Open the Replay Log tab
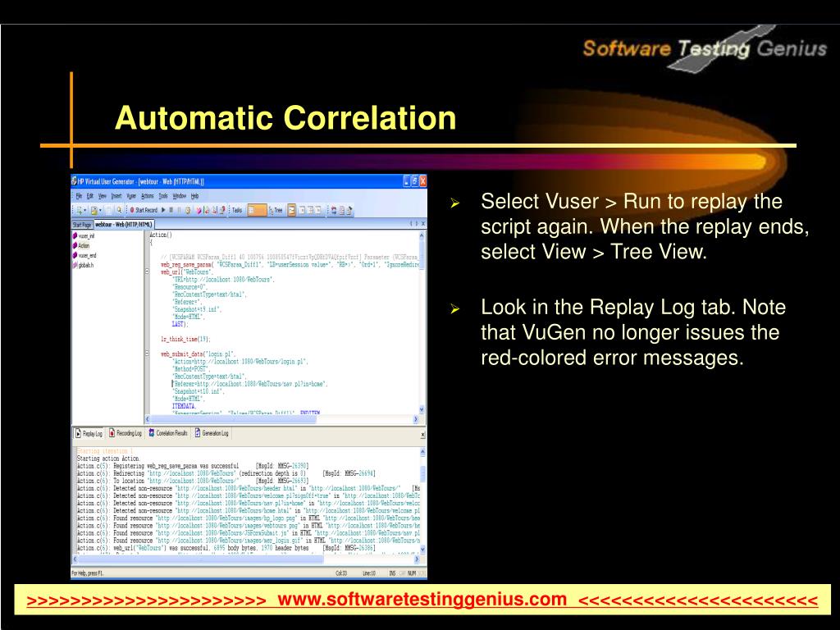 (89, 433)
